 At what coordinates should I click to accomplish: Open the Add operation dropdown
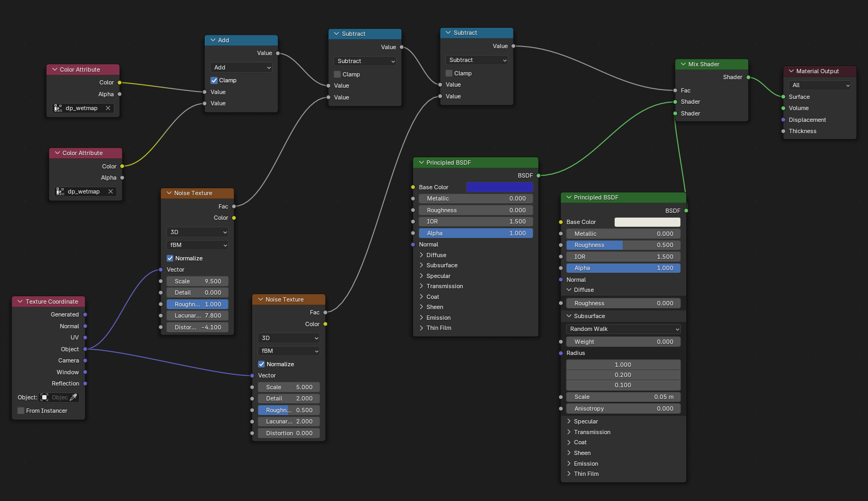click(x=241, y=67)
